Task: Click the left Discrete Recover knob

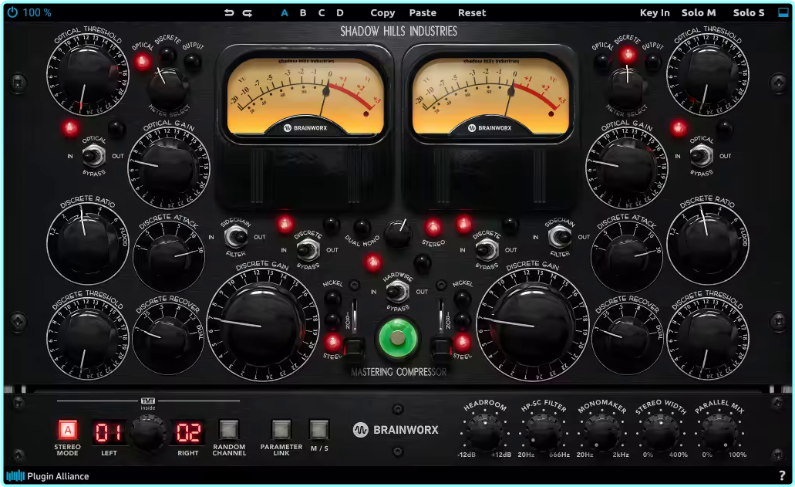Action: [x=169, y=339]
